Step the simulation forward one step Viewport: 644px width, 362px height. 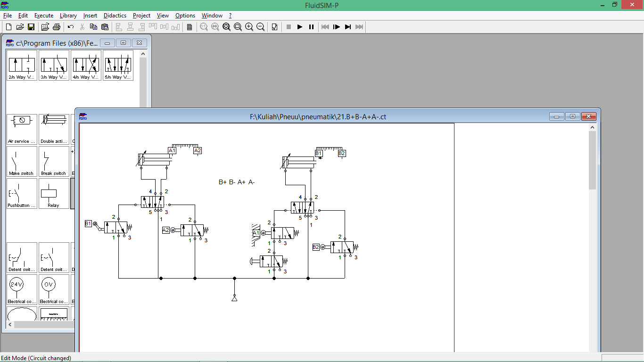tap(336, 27)
